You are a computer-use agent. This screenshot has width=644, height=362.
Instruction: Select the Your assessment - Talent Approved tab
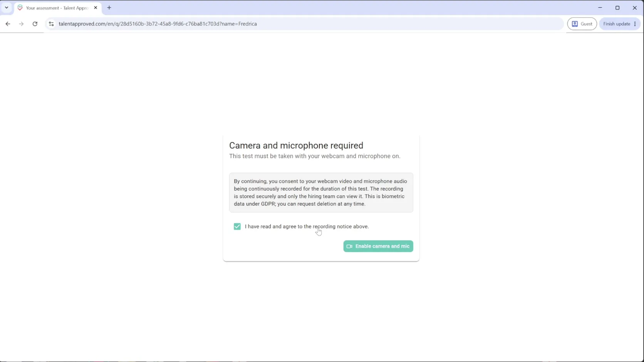pos(58,8)
